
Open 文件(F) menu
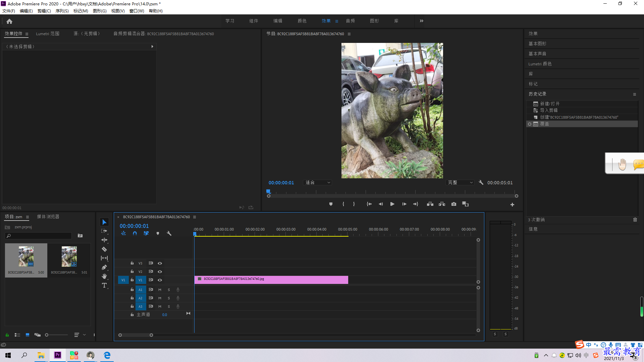click(9, 11)
